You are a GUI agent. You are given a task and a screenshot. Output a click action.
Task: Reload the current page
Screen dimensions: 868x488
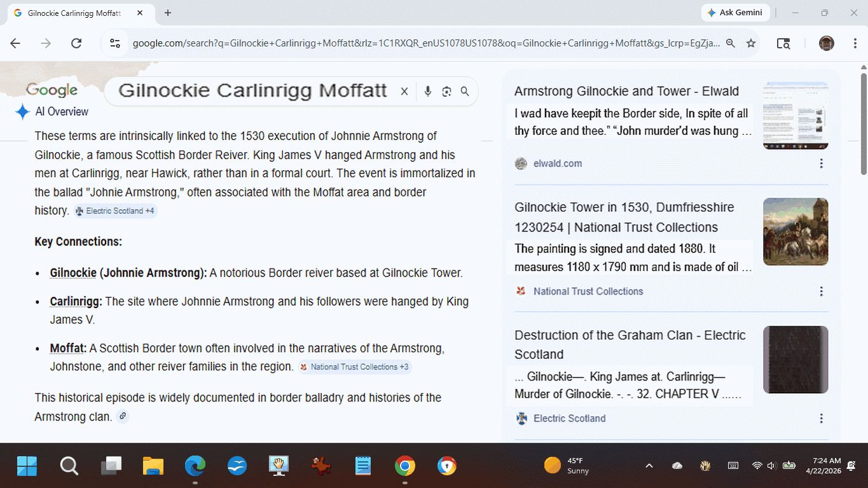pos(76,43)
